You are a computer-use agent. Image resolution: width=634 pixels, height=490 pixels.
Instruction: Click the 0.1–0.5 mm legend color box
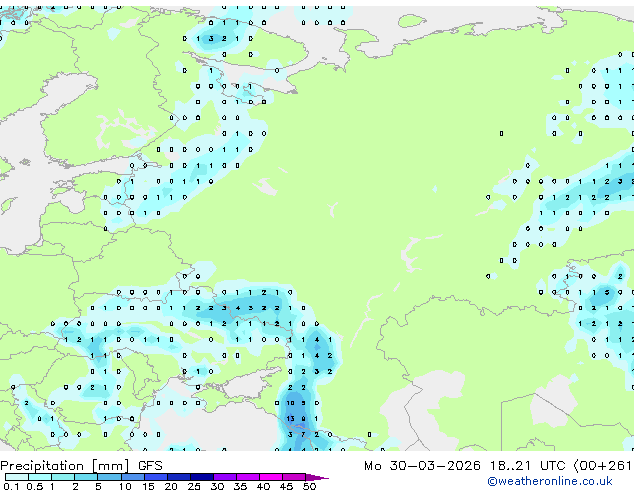(17, 477)
